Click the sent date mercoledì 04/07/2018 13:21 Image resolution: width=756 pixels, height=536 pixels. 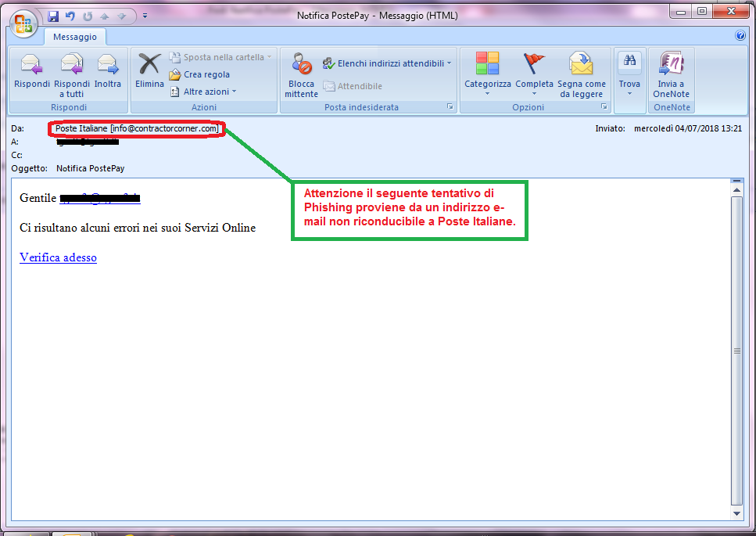coord(687,128)
